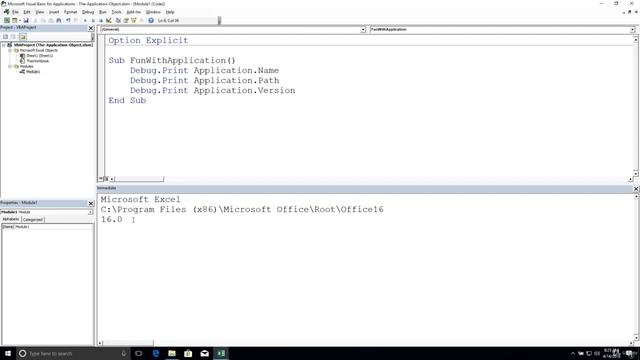Image resolution: width=640 pixels, height=360 pixels.
Task: Collapse the Modules folder node
Action: 10,66
